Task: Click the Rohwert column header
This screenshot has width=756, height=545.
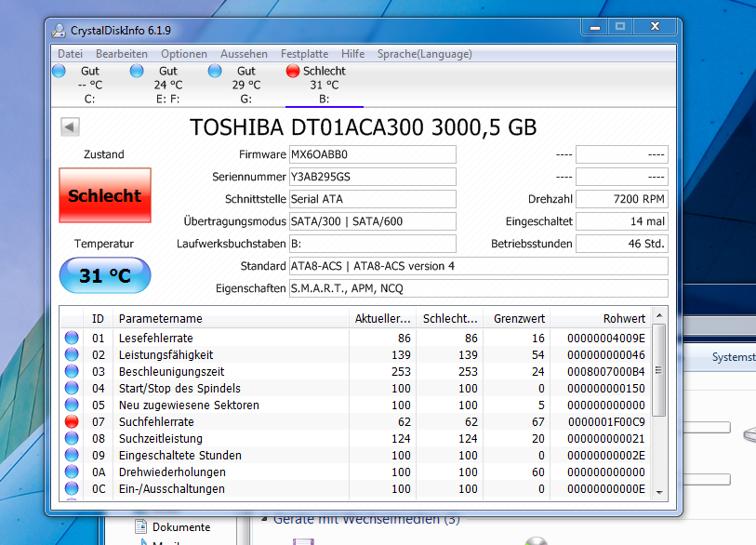Action: (601, 319)
